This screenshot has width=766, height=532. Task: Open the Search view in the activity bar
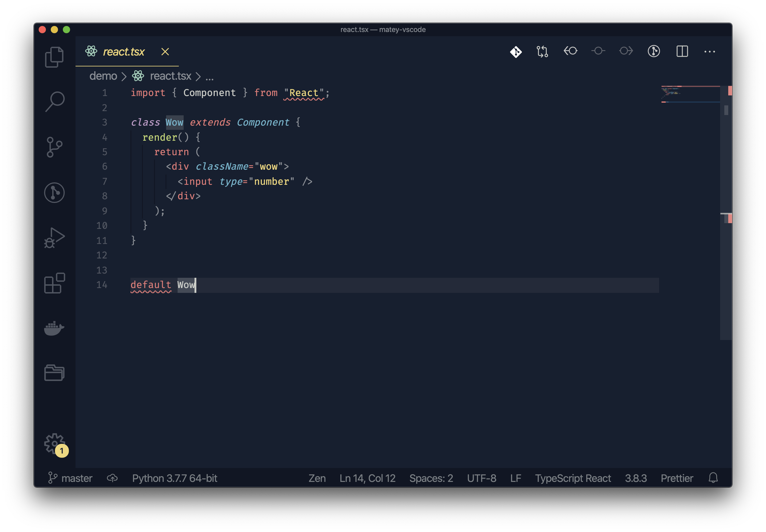tap(54, 101)
